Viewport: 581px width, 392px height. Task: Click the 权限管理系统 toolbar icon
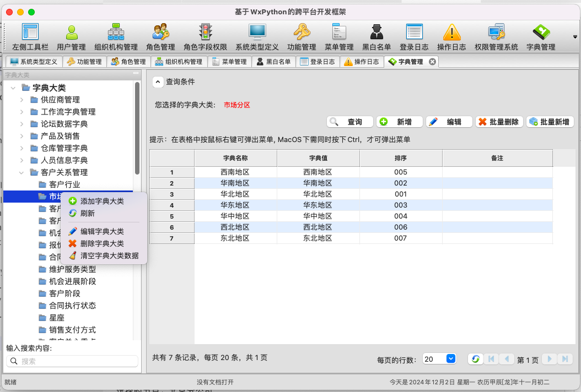pos(496,33)
